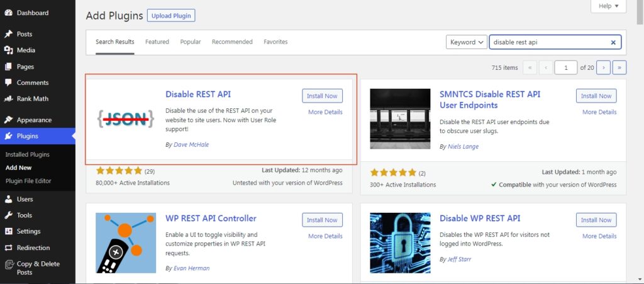Open author Niels Lange's profile link
Screen dimensions: 644x284
click(464, 146)
